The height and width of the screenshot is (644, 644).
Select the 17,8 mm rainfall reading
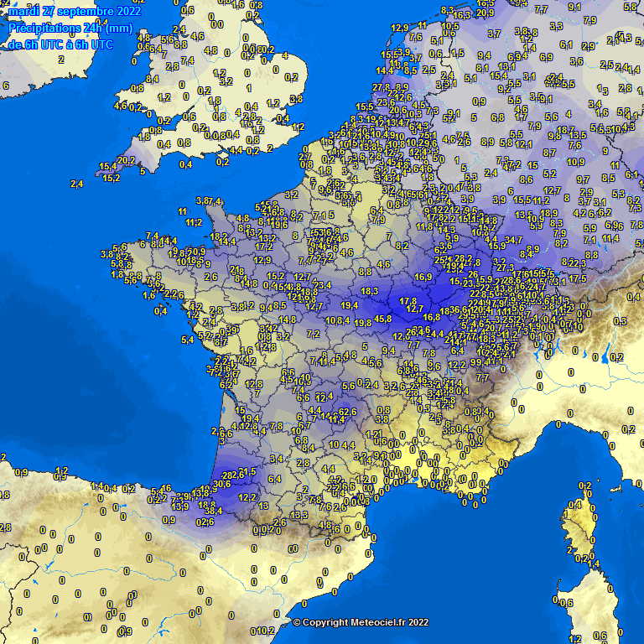(x=408, y=301)
